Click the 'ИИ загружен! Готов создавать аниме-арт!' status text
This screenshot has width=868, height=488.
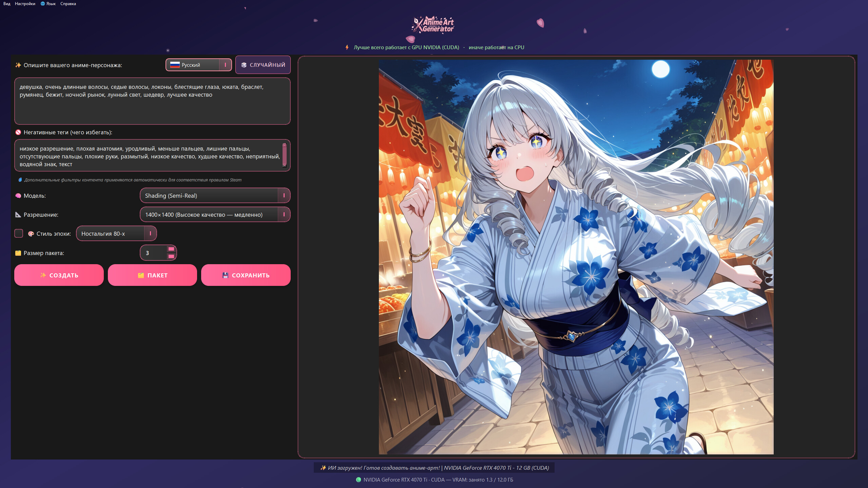click(x=384, y=468)
